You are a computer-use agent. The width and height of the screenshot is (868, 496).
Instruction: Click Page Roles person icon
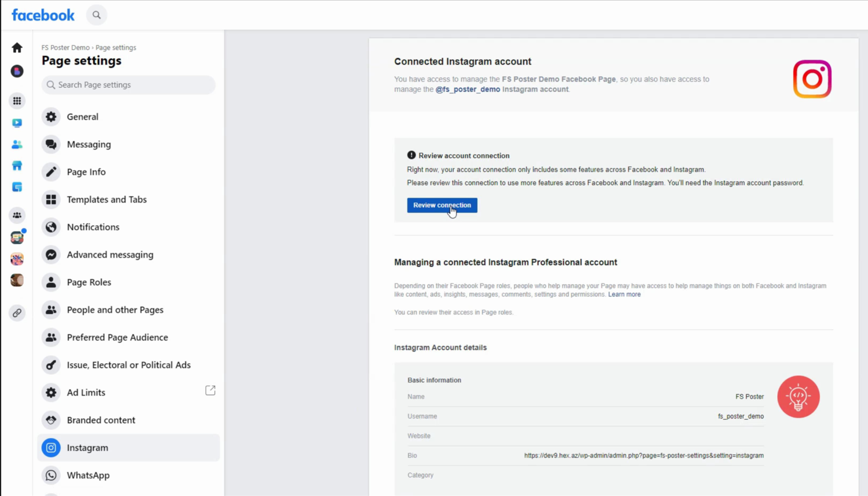[51, 282]
